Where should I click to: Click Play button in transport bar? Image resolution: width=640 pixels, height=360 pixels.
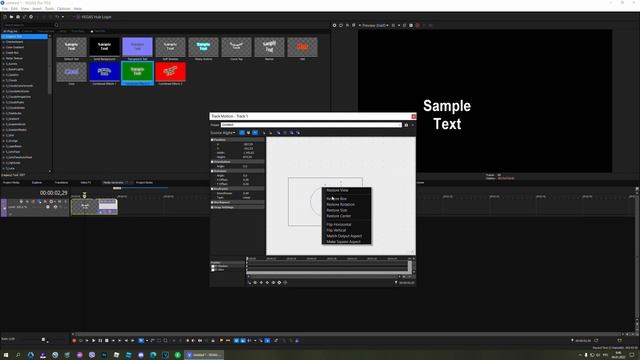93,340
